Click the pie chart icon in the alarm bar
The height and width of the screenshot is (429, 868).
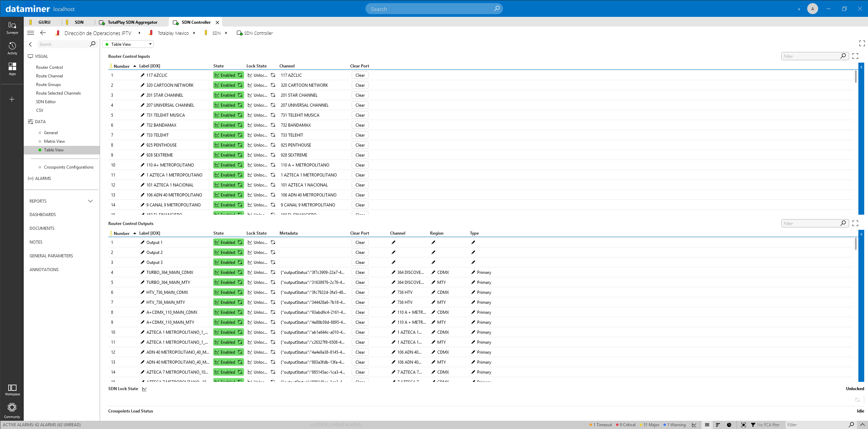(729, 425)
